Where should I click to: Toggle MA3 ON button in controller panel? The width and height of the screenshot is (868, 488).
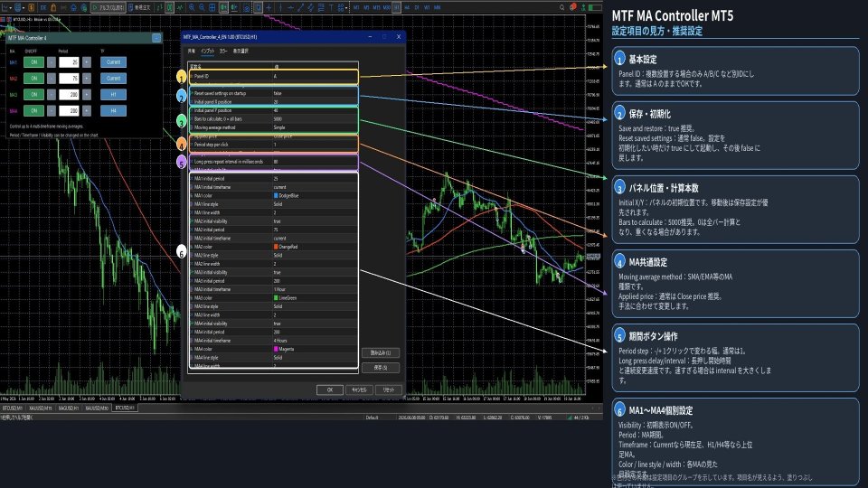33,95
